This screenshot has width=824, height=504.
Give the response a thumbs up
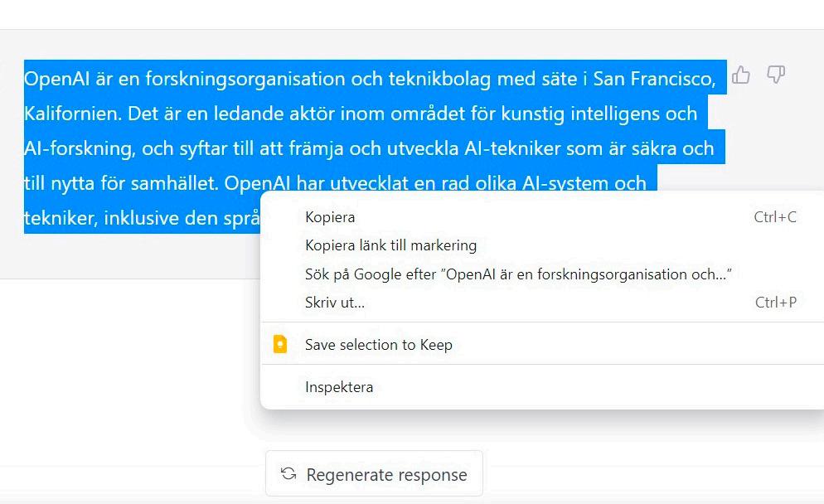coord(741,75)
